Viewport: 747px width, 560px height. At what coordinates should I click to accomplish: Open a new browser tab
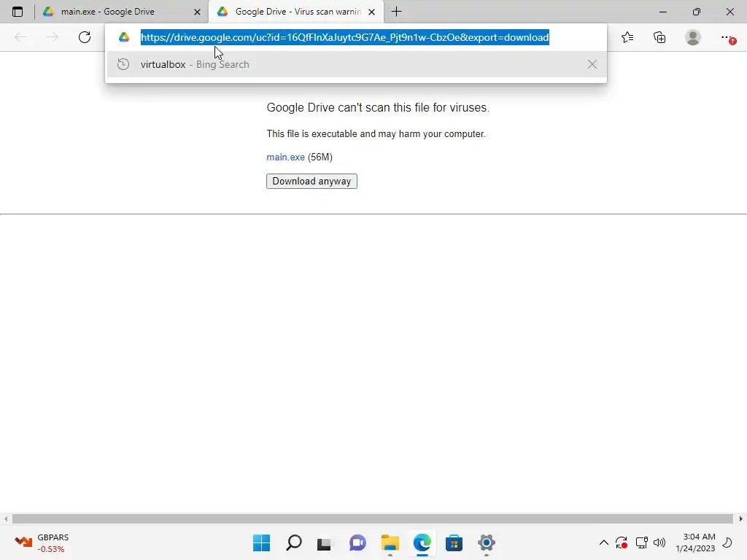pyautogui.click(x=396, y=12)
